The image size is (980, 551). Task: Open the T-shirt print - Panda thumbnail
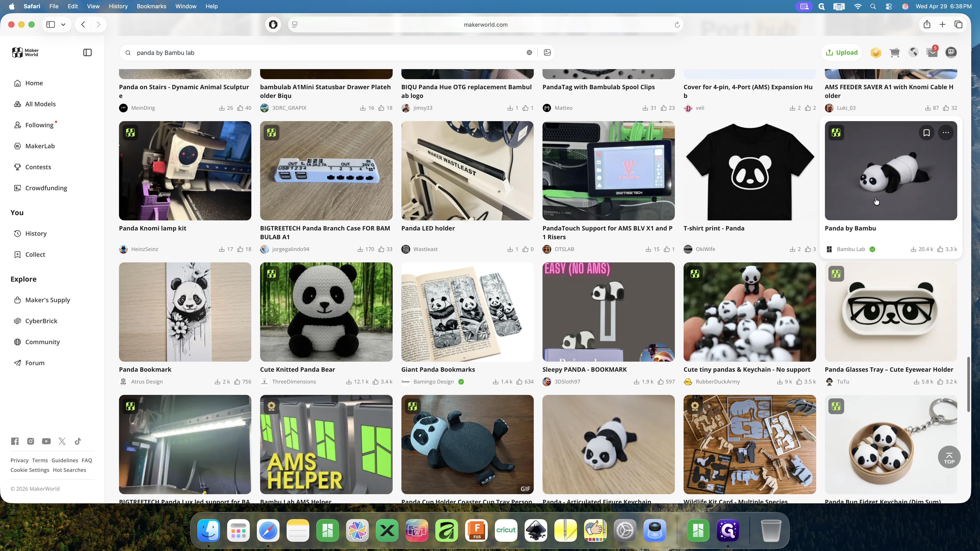coord(749,171)
